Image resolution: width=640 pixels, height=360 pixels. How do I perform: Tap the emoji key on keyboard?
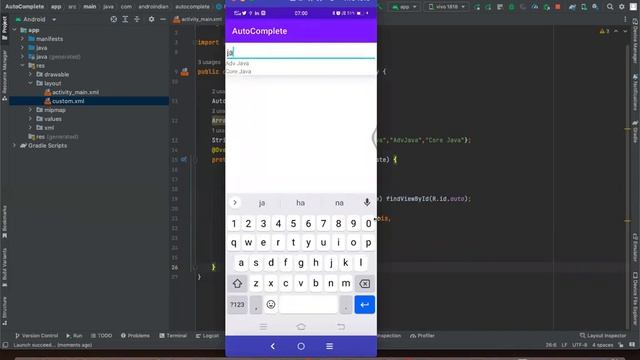click(x=271, y=304)
